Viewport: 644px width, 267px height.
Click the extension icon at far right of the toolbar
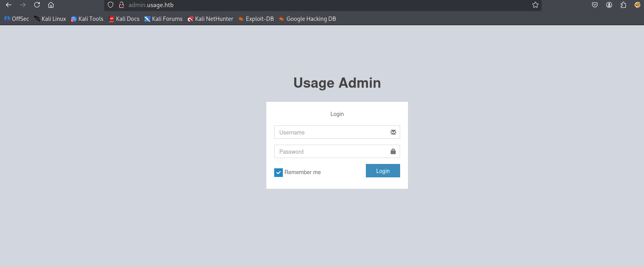point(637,5)
